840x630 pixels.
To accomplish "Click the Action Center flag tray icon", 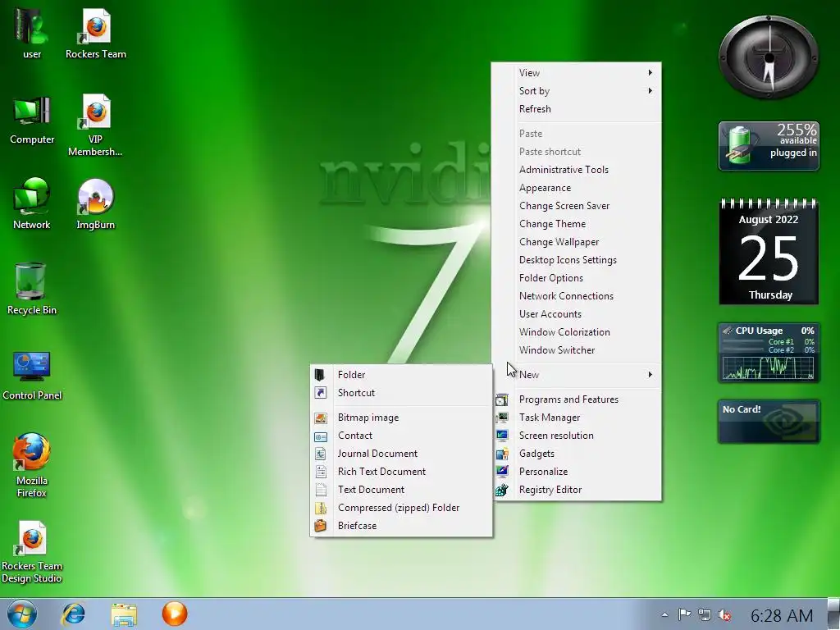I will [684, 614].
